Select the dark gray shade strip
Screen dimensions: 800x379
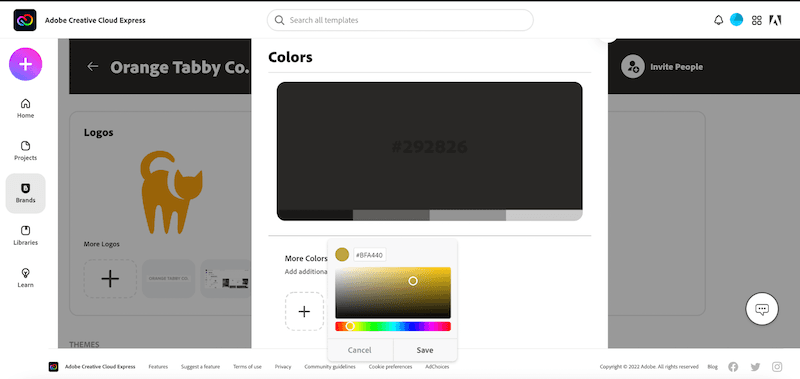click(x=391, y=215)
